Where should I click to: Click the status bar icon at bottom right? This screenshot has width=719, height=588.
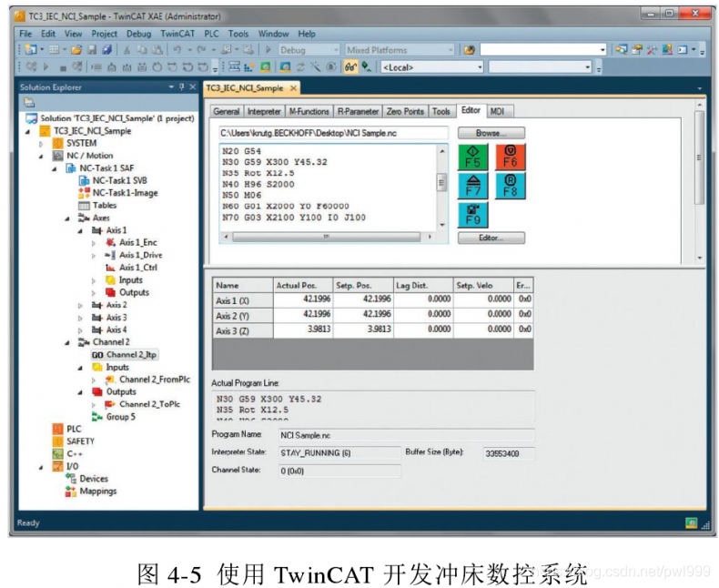691,522
